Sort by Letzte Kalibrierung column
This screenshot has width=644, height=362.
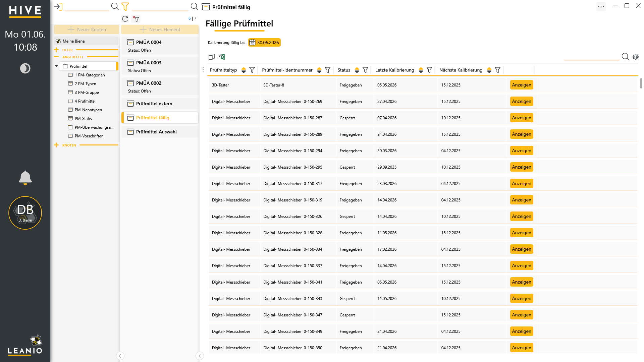[421, 70]
